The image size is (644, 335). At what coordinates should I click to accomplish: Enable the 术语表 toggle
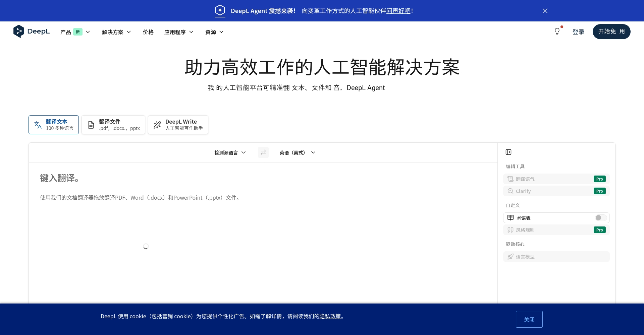[x=600, y=218]
